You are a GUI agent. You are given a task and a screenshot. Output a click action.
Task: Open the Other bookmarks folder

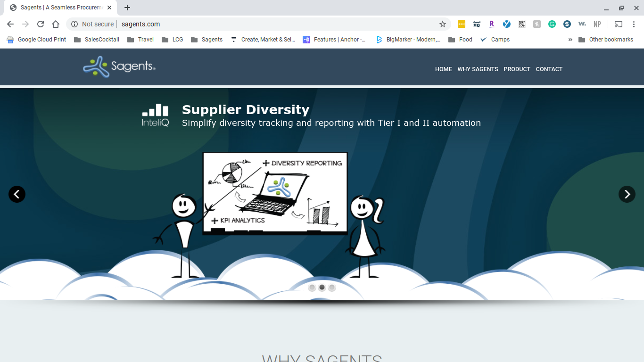pyautogui.click(x=606, y=40)
